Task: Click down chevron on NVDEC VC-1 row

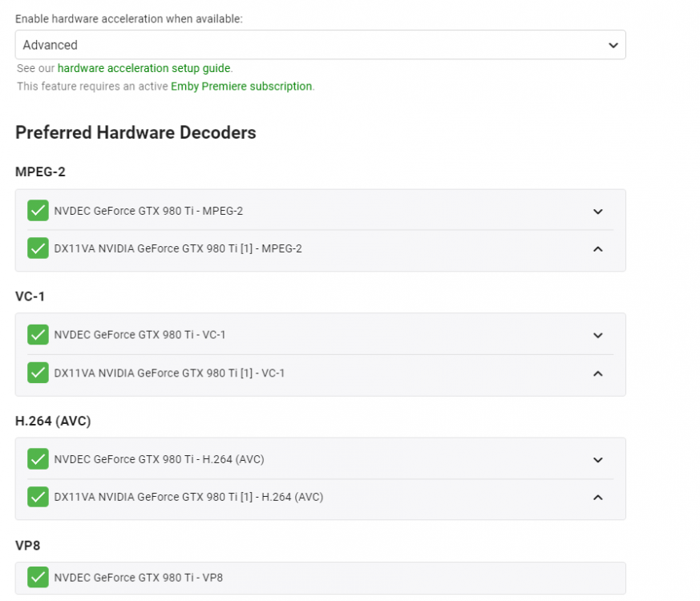Action: [597, 336]
